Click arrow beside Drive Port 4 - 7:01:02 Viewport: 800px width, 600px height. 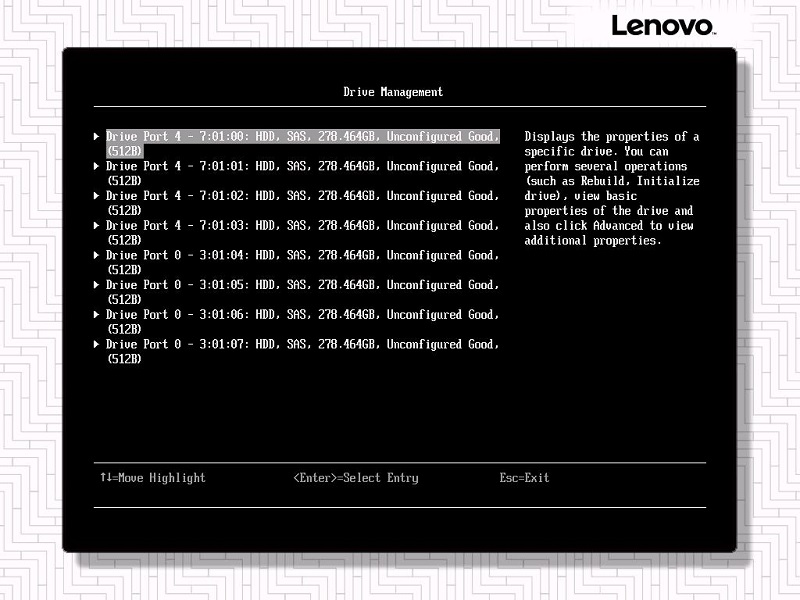tap(97, 196)
